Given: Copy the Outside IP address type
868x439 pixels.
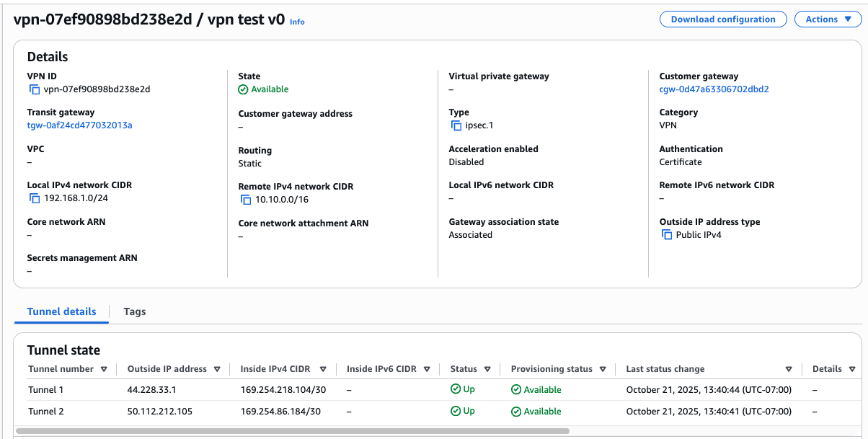Looking at the screenshot, I should [x=666, y=235].
